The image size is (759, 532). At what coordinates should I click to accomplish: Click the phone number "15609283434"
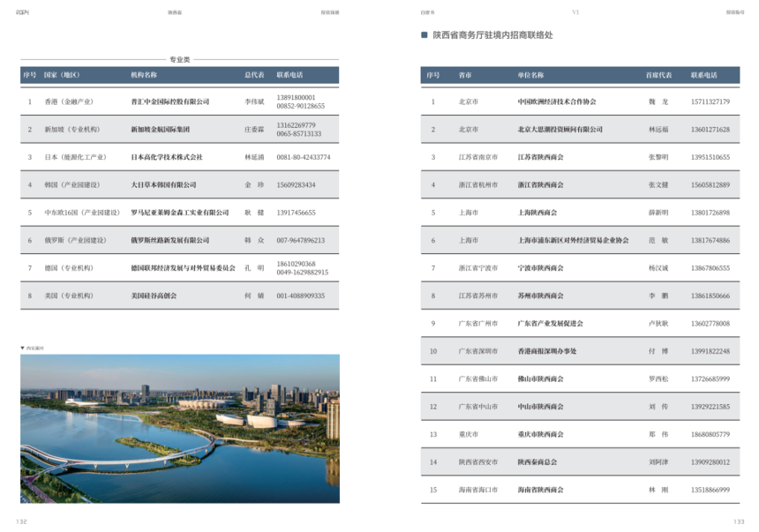click(x=296, y=184)
